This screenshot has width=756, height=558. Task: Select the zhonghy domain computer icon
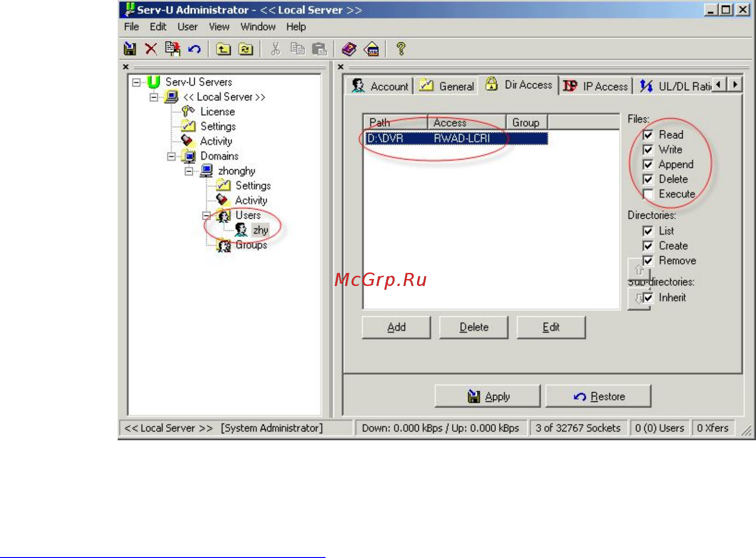point(206,171)
